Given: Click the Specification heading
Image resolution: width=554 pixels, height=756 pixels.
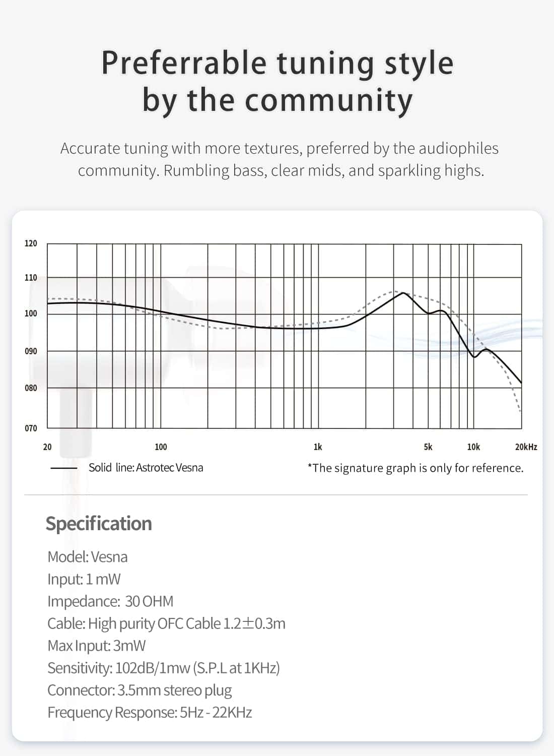Looking at the screenshot, I should [99, 524].
